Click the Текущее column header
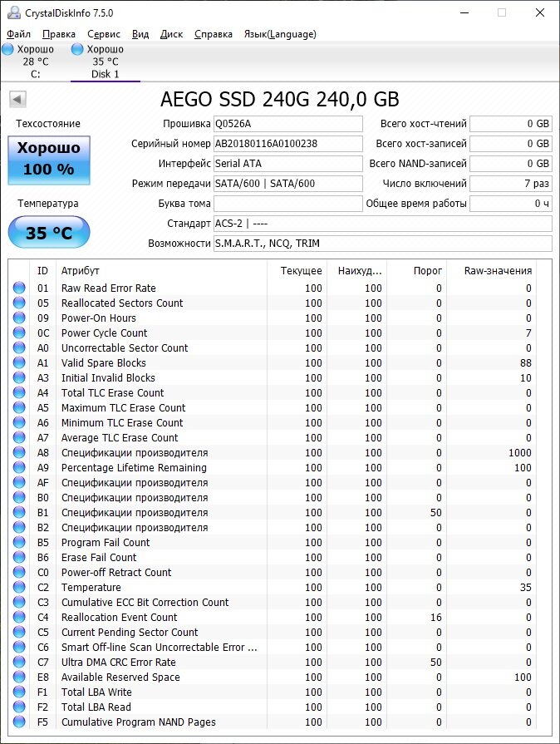 pyautogui.click(x=297, y=270)
